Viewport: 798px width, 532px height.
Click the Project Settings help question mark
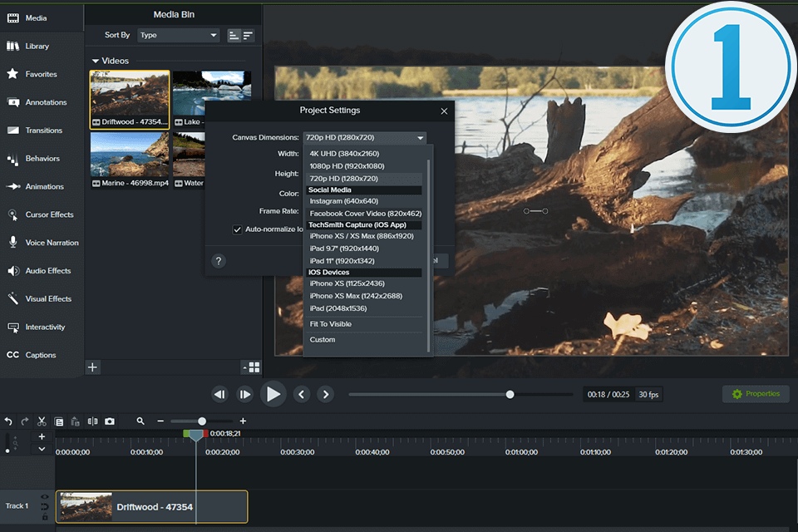pyautogui.click(x=219, y=261)
